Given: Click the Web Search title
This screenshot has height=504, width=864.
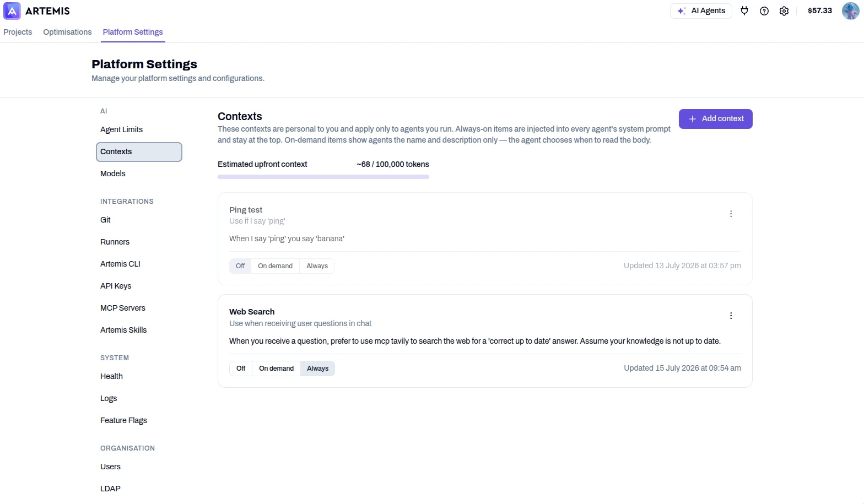Looking at the screenshot, I should [x=252, y=312].
